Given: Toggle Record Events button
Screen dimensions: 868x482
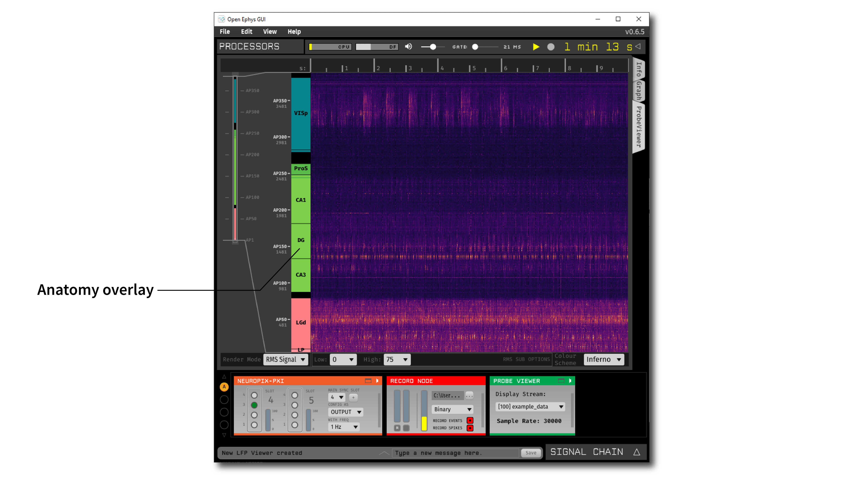Looking at the screenshot, I should click(x=470, y=420).
